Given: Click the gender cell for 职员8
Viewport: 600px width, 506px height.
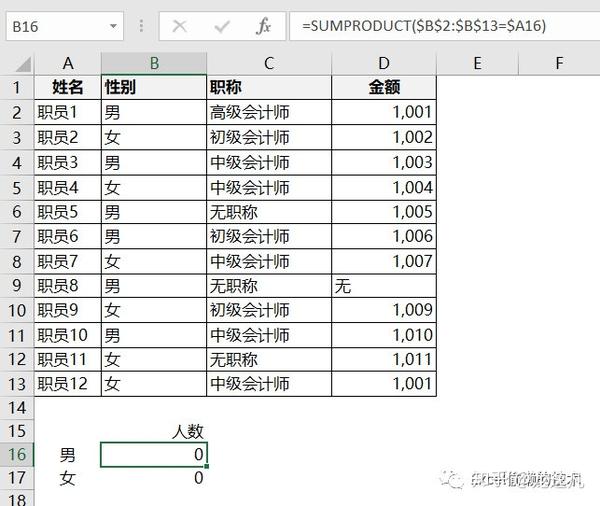Looking at the screenshot, I should (154, 286).
